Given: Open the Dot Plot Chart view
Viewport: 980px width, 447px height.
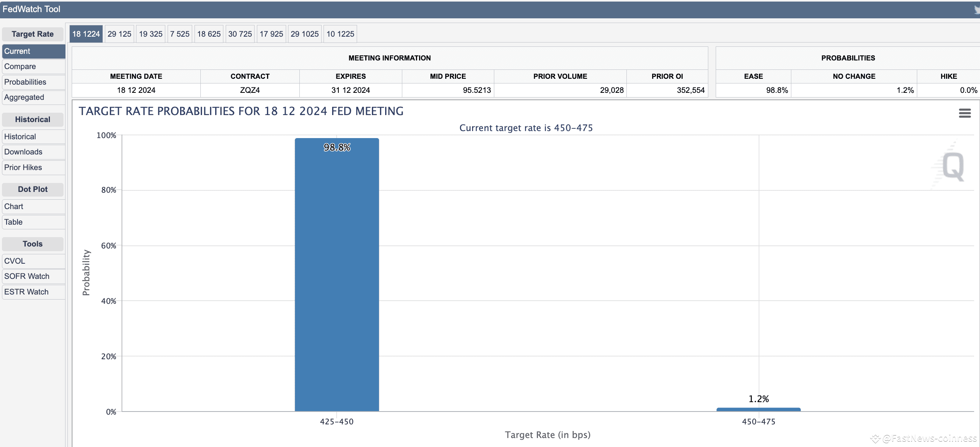Looking at the screenshot, I should click(14, 206).
